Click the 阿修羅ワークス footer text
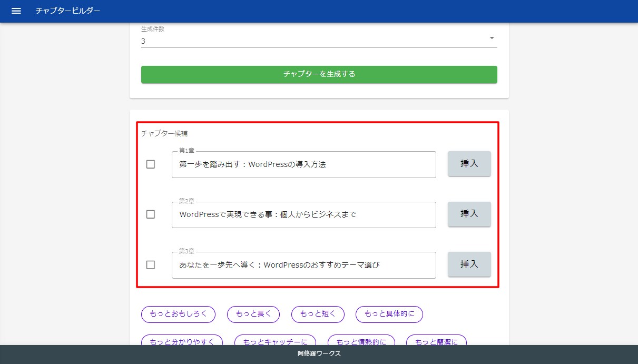The width and height of the screenshot is (638, 364). (x=319, y=354)
